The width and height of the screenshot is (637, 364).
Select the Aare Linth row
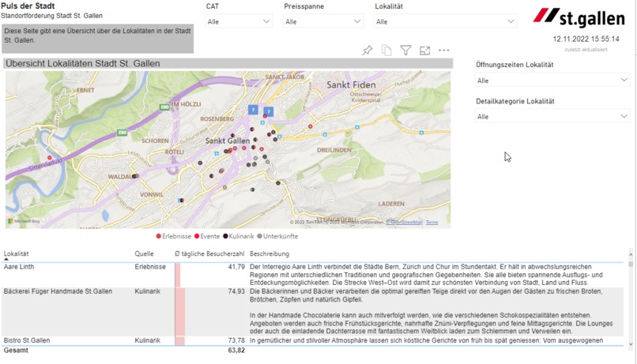[312, 275]
